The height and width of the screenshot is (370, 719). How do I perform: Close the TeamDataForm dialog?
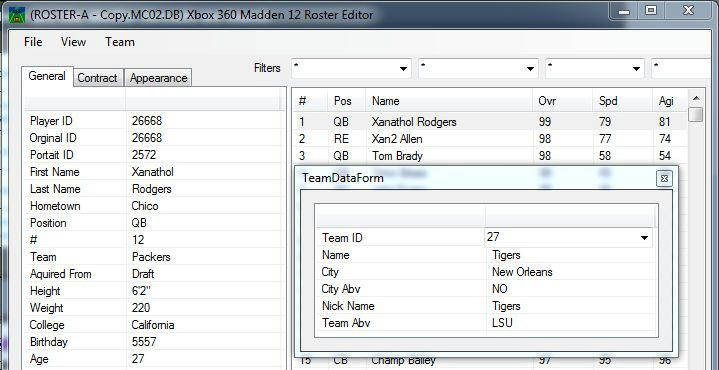(664, 178)
